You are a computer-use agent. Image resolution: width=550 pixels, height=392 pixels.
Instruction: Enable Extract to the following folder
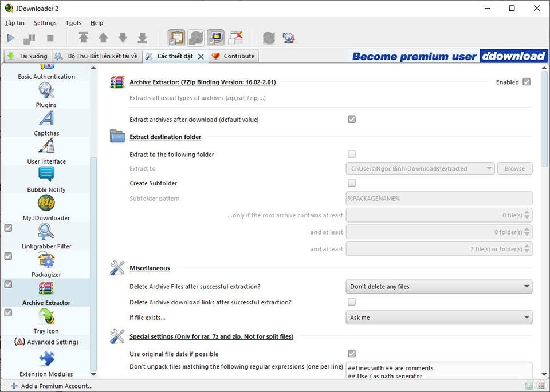click(x=352, y=154)
